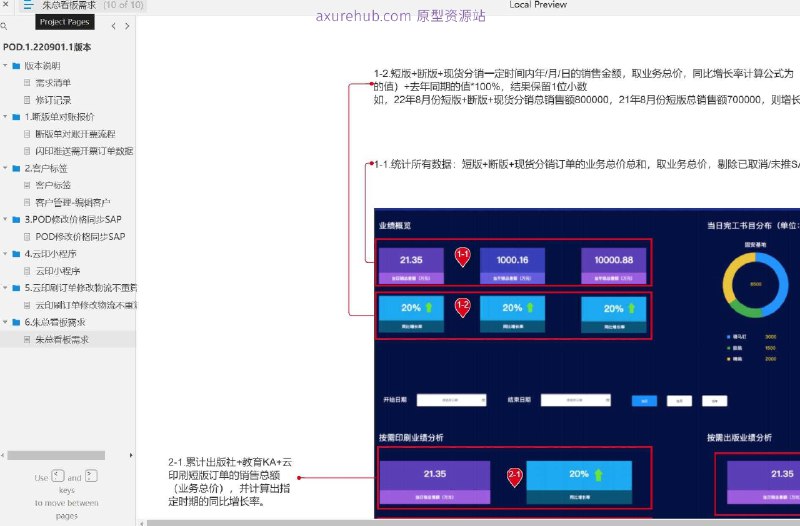Screen dimensions: 800x526
Task: Collapse the 4.云印小程序 folder arrow
Action: (x=5, y=254)
